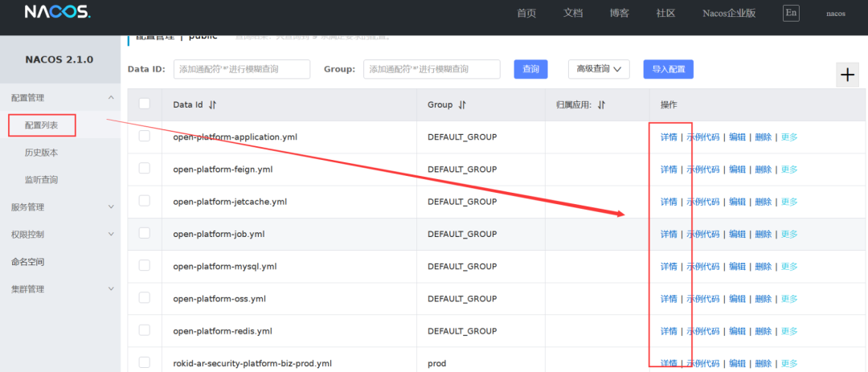This screenshot has width=868, height=372.
Task: Click the plus icon to create configuration
Action: [x=848, y=76]
